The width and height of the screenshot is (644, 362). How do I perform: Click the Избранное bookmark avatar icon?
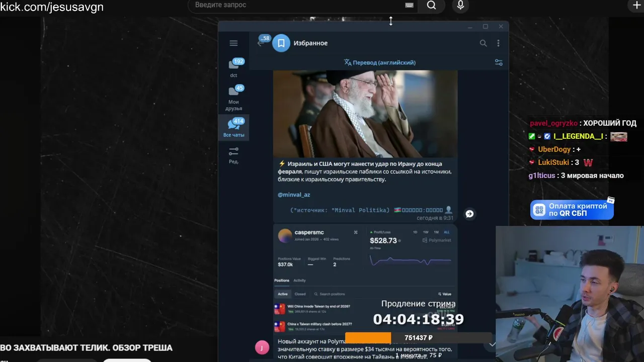coord(281,43)
